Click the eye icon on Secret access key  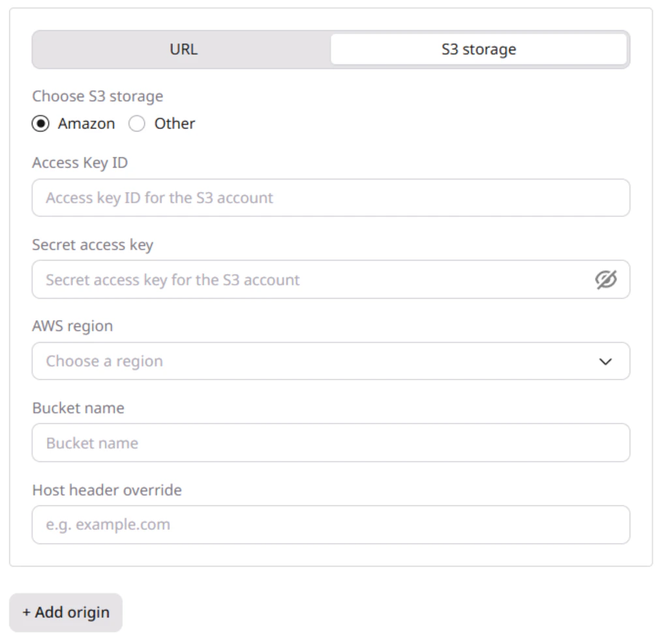click(x=607, y=279)
